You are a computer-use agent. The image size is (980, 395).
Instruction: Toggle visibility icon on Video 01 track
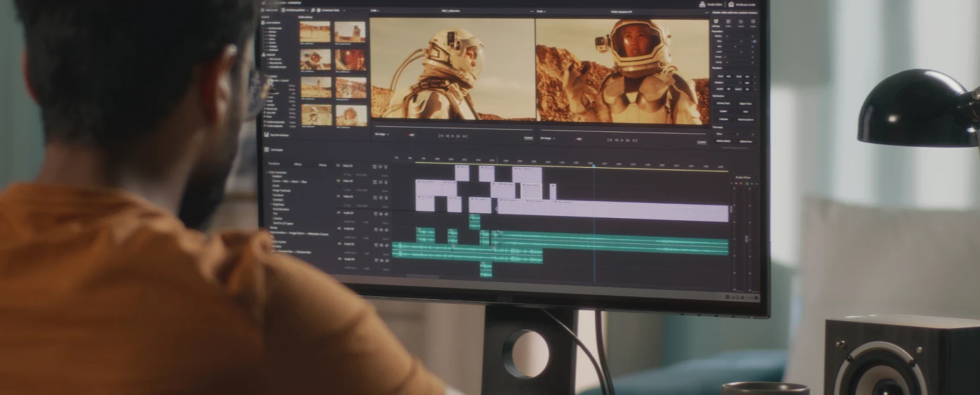click(386, 197)
